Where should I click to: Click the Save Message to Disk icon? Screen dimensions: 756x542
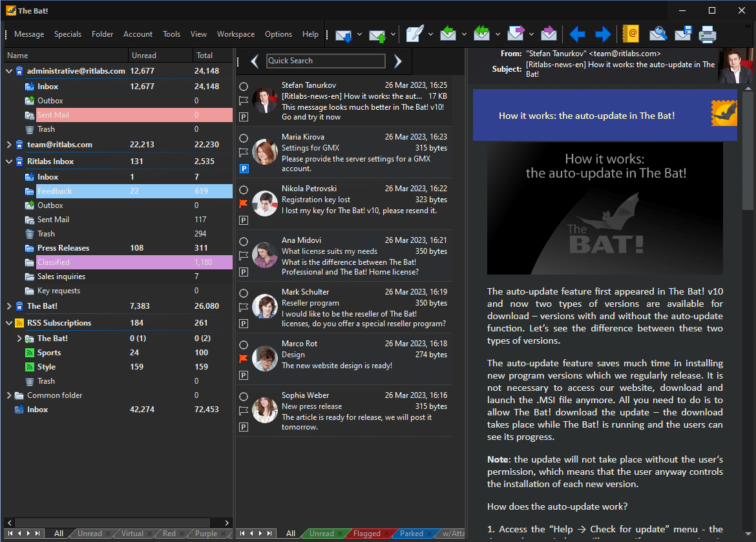pyautogui.click(x=683, y=34)
